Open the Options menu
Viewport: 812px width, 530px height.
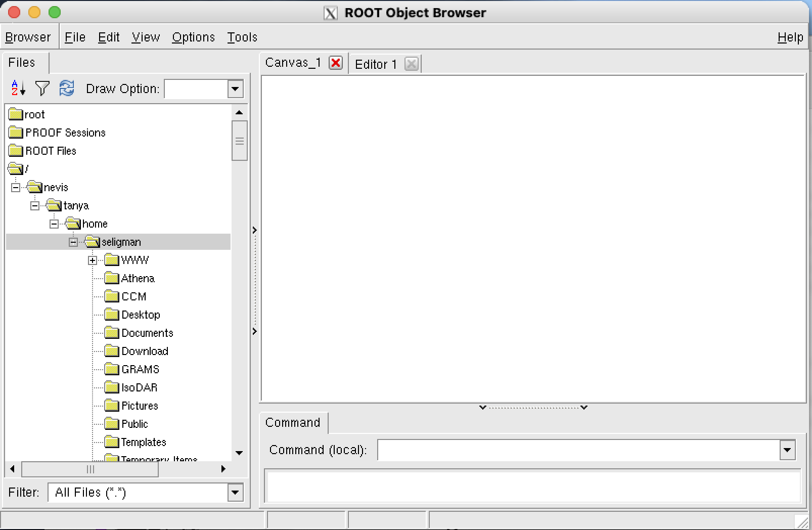193,37
